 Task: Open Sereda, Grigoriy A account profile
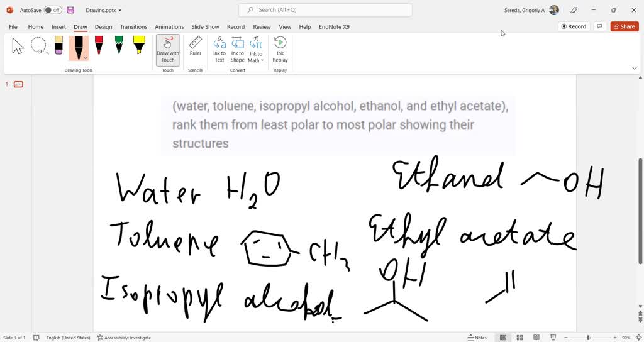point(531,10)
